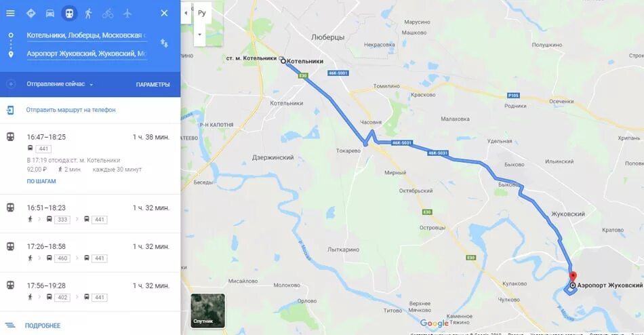Switch to walking directions mode

(88, 13)
